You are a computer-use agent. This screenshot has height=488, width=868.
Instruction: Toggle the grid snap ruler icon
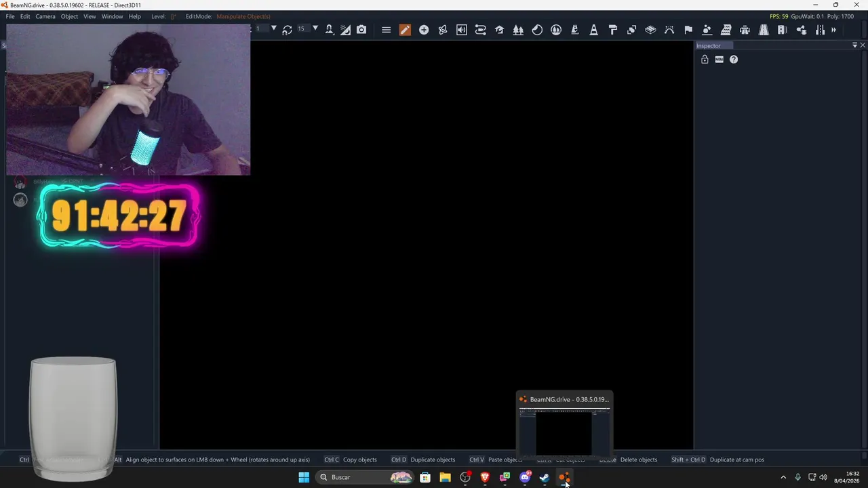coord(345,30)
